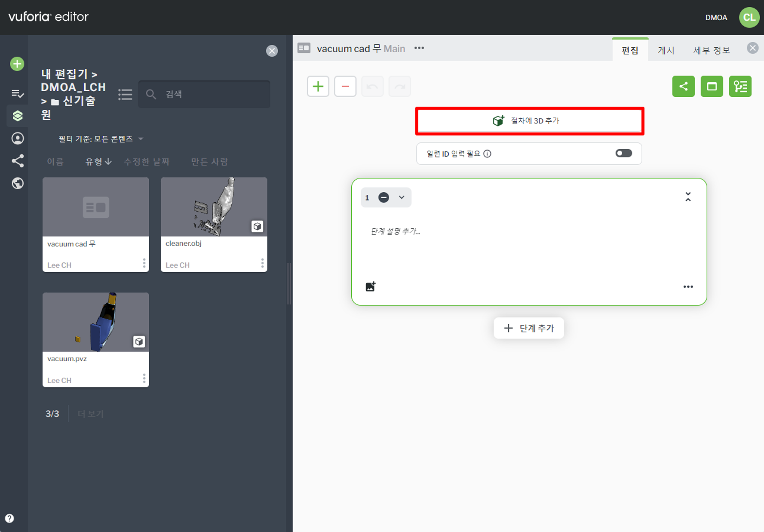
Task: Open the step 1 type dropdown chevron
Action: pos(402,197)
